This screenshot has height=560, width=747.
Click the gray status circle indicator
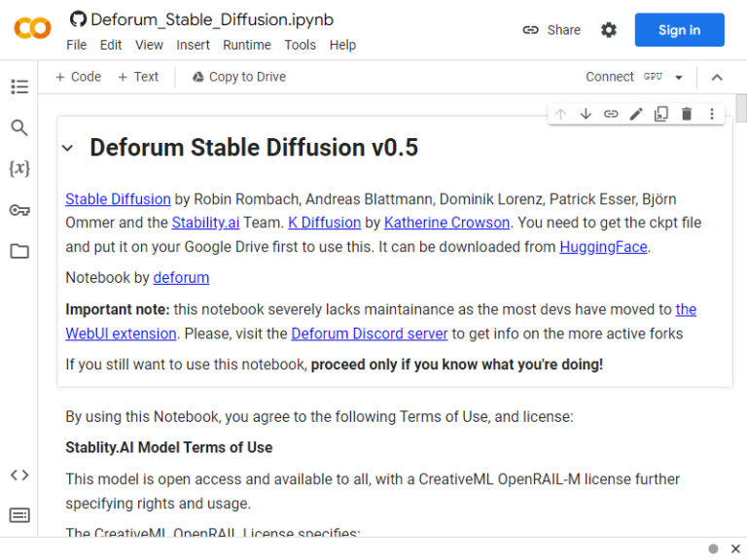(713, 548)
